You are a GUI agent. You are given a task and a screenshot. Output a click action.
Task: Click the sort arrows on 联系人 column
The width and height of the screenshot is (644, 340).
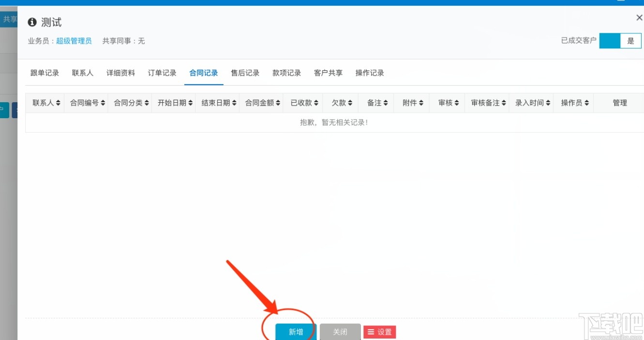pos(59,102)
